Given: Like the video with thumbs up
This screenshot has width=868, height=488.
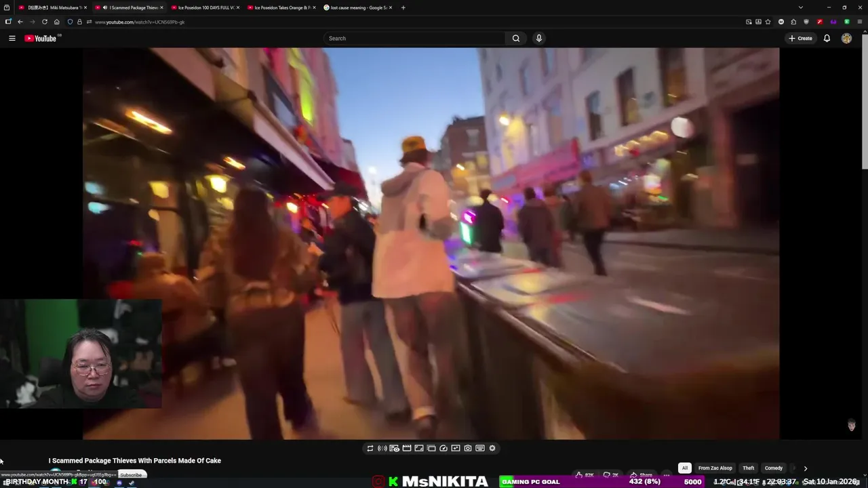Looking at the screenshot, I should pyautogui.click(x=583, y=474).
